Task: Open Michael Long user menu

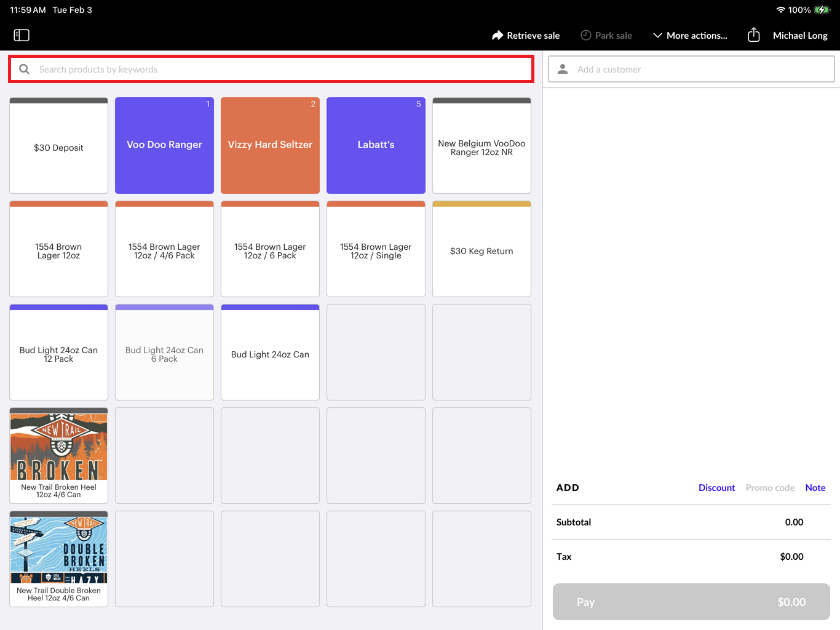Action: pyautogui.click(x=800, y=35)
